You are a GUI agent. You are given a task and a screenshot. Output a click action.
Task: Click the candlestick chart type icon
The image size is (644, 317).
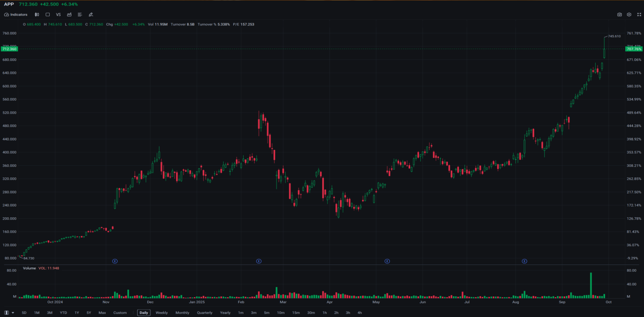[x=37, y=14]
